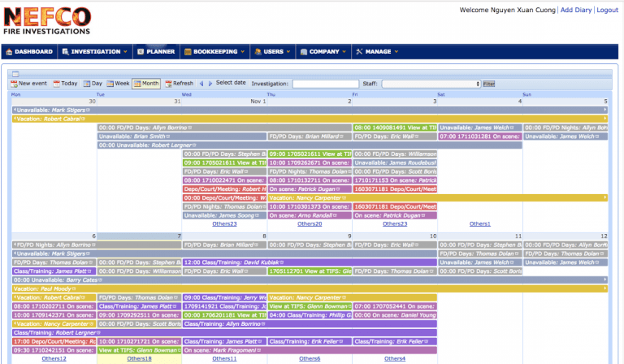Screen dimensions: 624x364
Task: Open the Add Diary link
Action: [576, 10]
